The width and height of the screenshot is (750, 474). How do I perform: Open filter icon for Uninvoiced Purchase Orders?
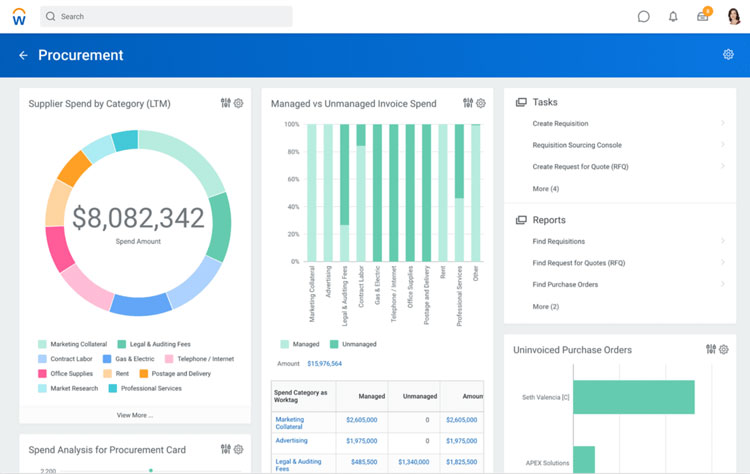(710, 349)
